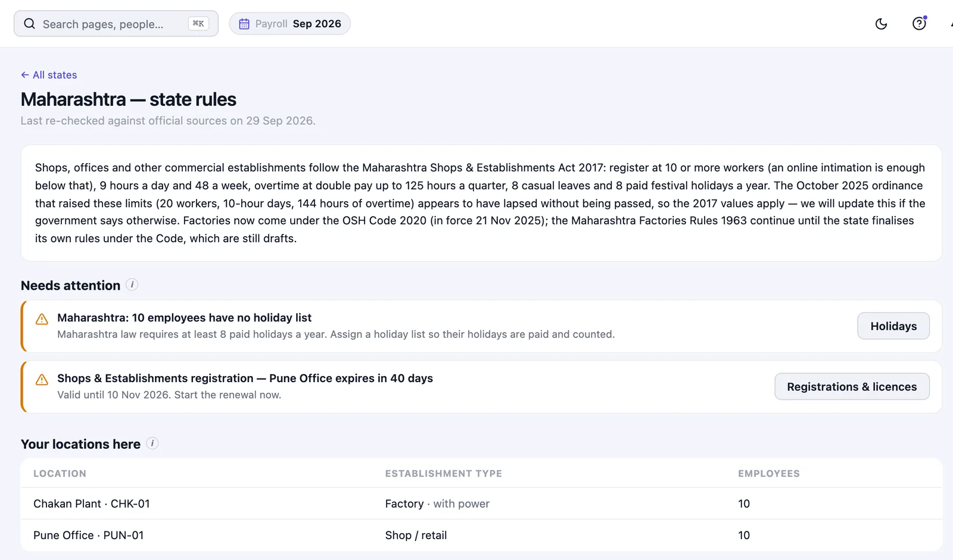Open Registrations & licences button
Image resolution: width=953 pixels, height=560 pixels.
click(852, 387)
